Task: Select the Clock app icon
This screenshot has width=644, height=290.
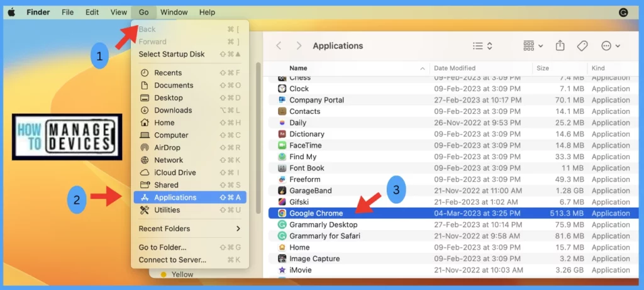Action: (x=282, y=89)
